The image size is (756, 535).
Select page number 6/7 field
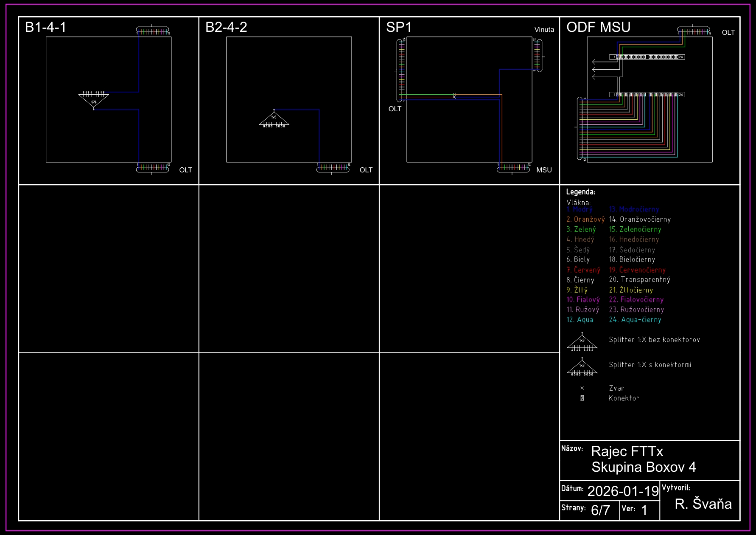(600, 510)
